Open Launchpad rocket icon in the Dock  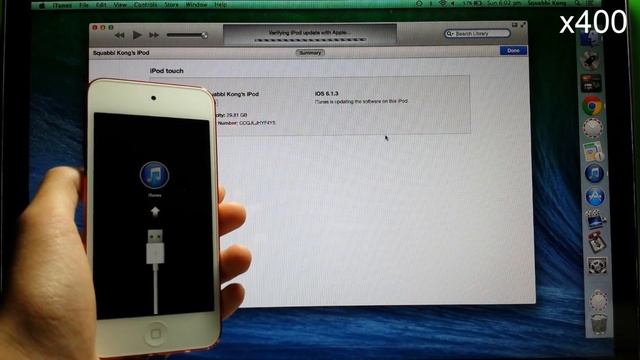click(x=591, y=61)
